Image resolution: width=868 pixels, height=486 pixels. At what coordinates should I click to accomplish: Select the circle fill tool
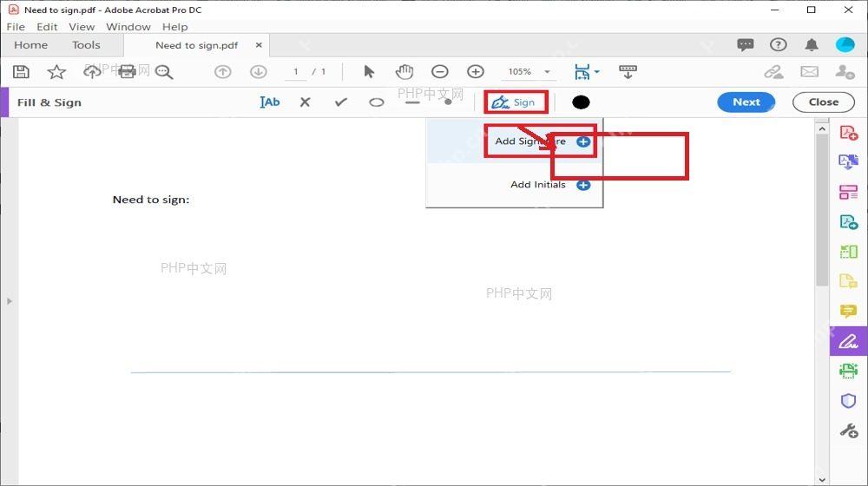377,102
